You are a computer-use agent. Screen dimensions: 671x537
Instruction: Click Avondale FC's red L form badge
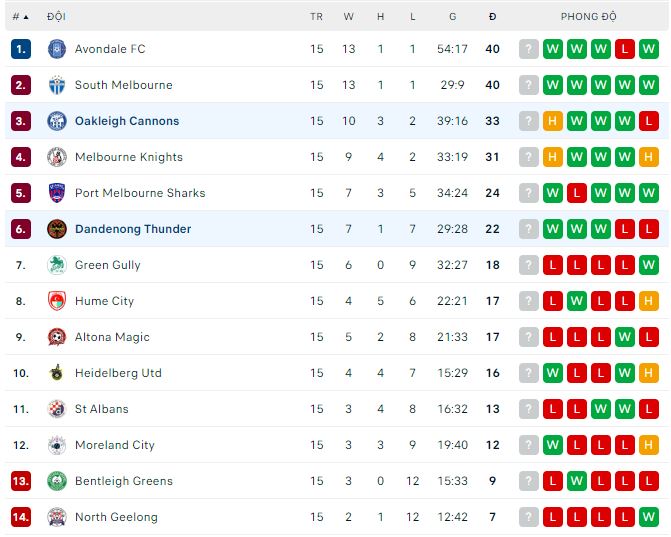(625, 49)
